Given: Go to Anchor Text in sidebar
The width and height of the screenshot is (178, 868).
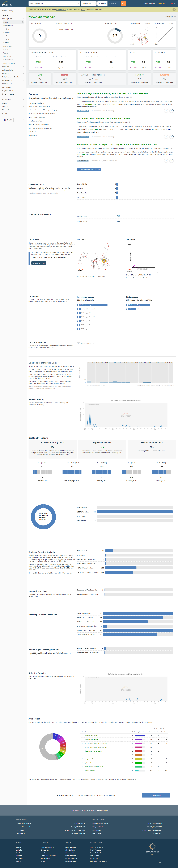Looking at the screenshot, I should click(x=8, y=46).
